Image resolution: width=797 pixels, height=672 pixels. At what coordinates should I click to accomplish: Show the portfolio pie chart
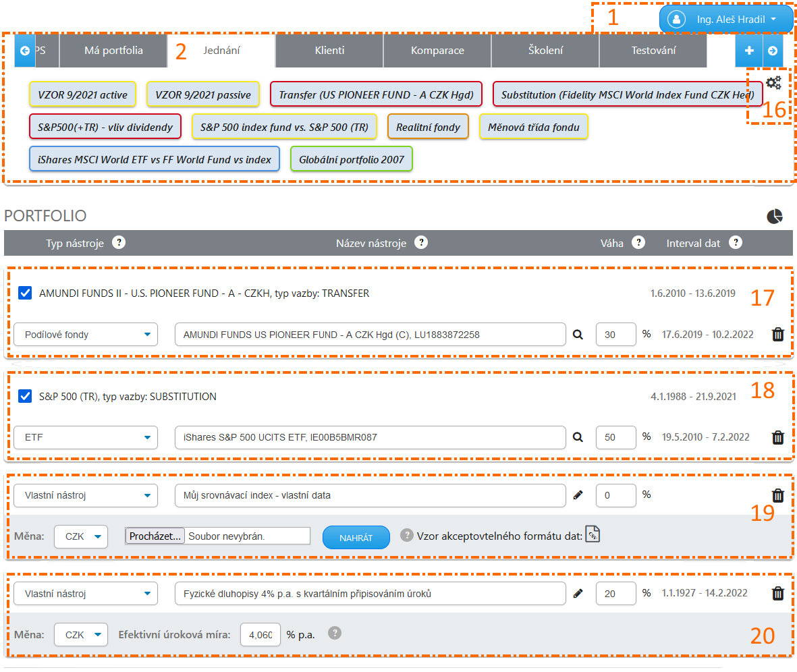click(774, 216)
